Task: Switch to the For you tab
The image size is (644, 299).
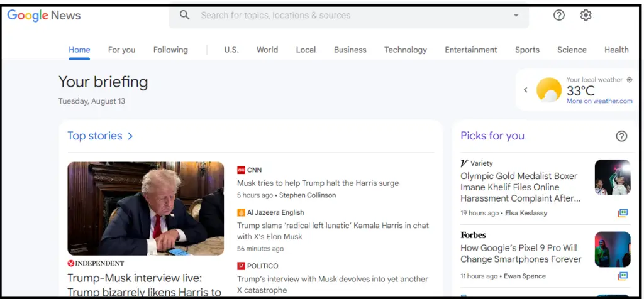Action: 121,50
